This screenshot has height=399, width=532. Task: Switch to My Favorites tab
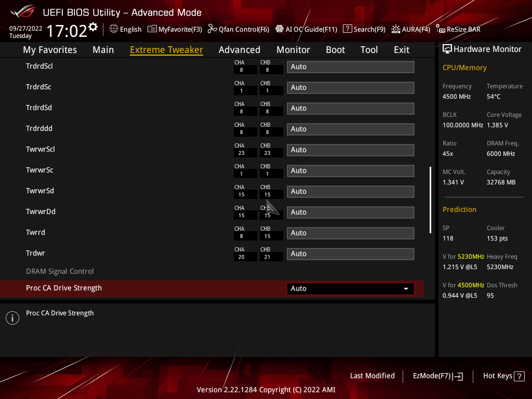coord(50,50)
